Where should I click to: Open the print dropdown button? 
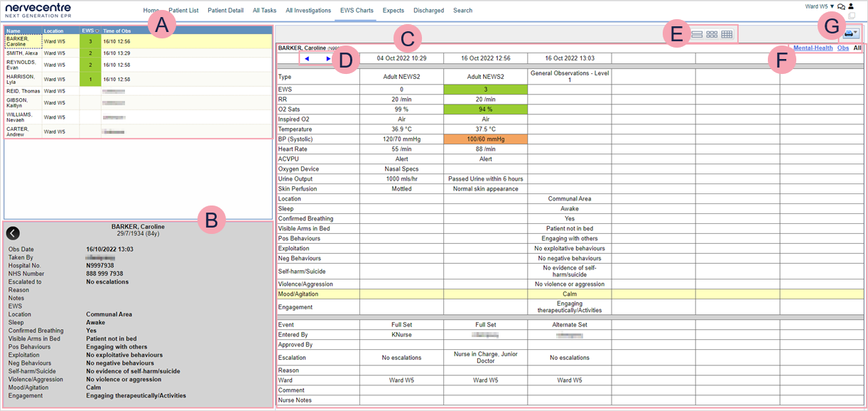(x=851, y=33)
